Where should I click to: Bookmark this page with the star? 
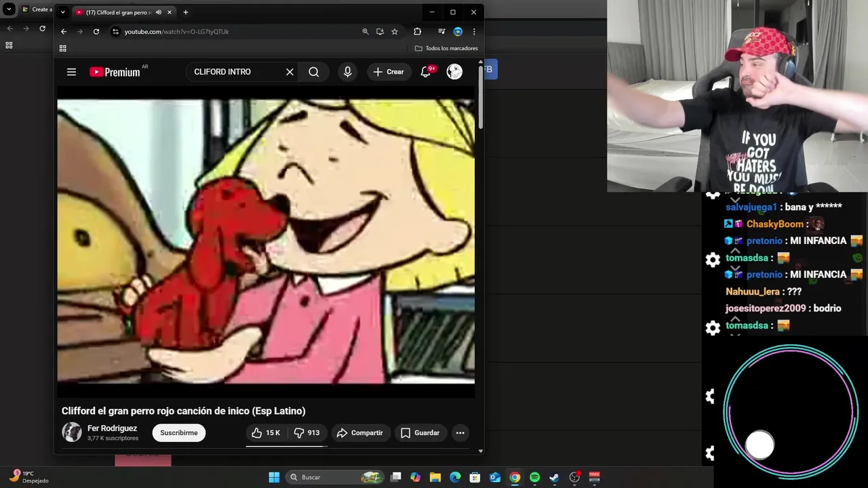click(395, 31)
